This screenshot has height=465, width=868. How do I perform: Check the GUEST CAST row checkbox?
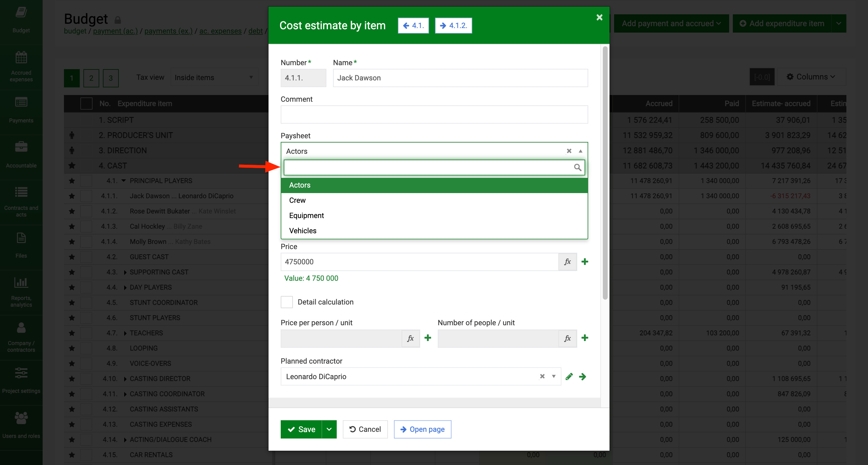pos(86,257)
